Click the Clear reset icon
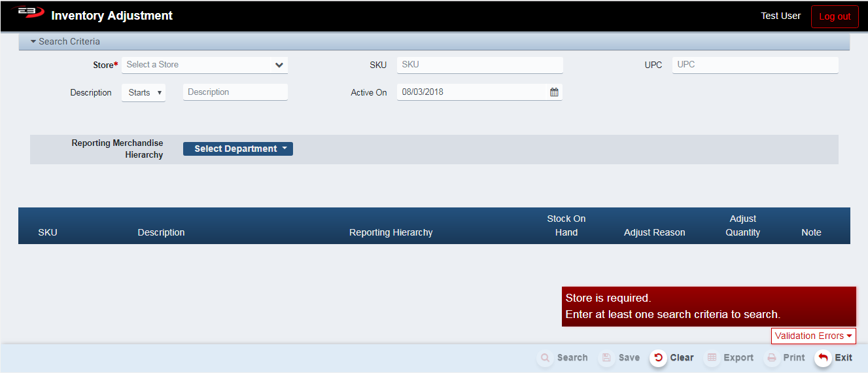Screen dimensions: 868x373 tap(658, 358)
